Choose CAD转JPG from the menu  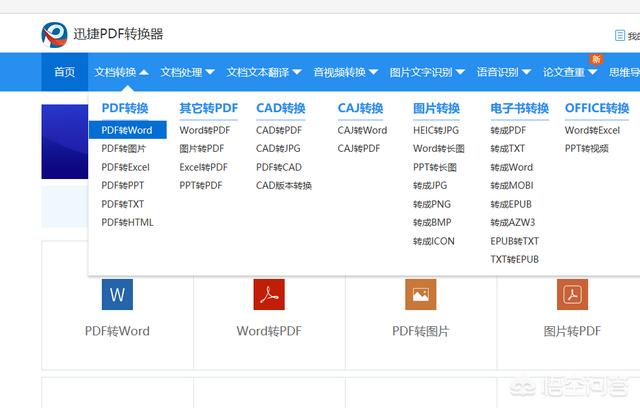(x=278, y=149)
